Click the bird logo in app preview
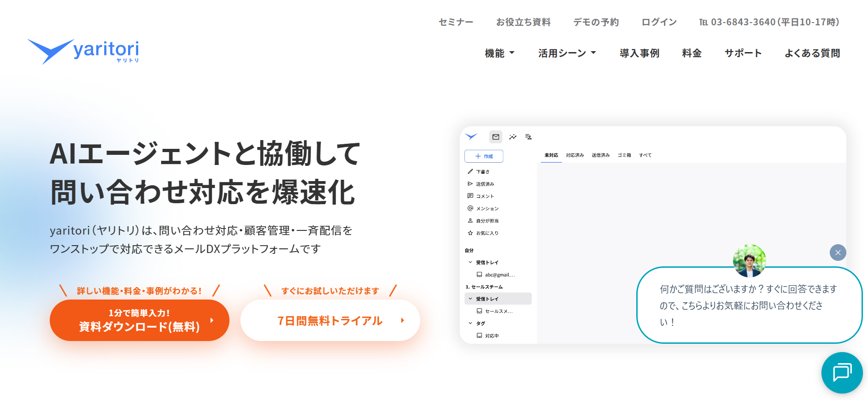Viewport: 868px width, 400px height. 471,136
